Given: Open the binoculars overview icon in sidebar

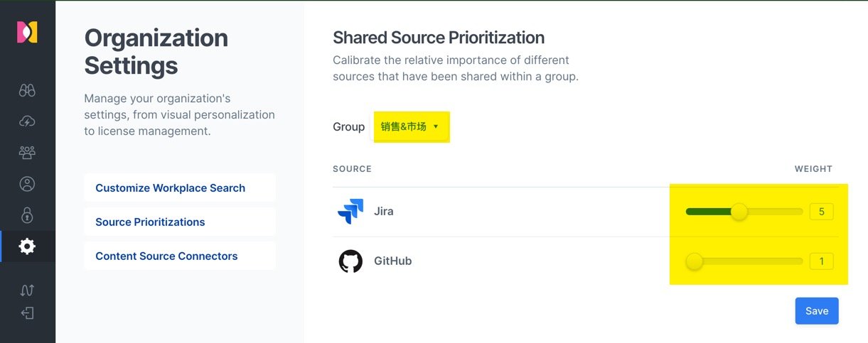Looking at the screenshot, I should (27, 90).
